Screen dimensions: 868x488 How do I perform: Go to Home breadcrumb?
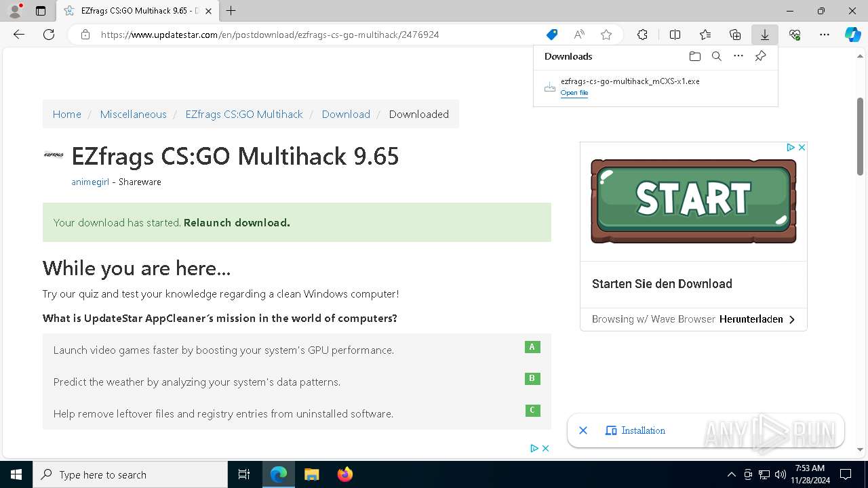tap(67, 114)
